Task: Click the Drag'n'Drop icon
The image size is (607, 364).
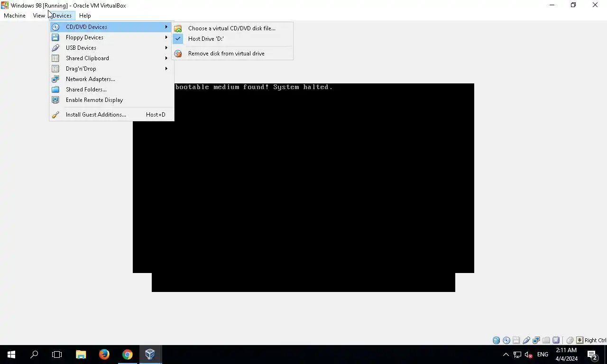Action: click(55, 69)
